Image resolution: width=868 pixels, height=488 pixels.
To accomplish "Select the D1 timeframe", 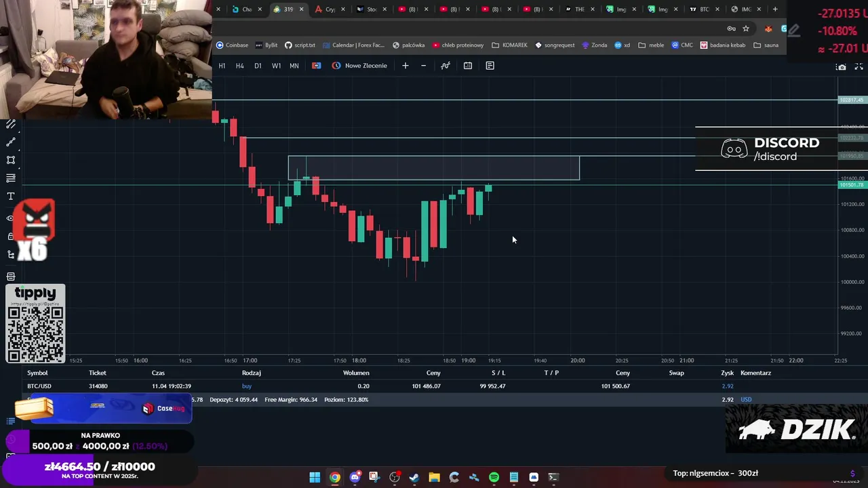I will tap(258, 66).
